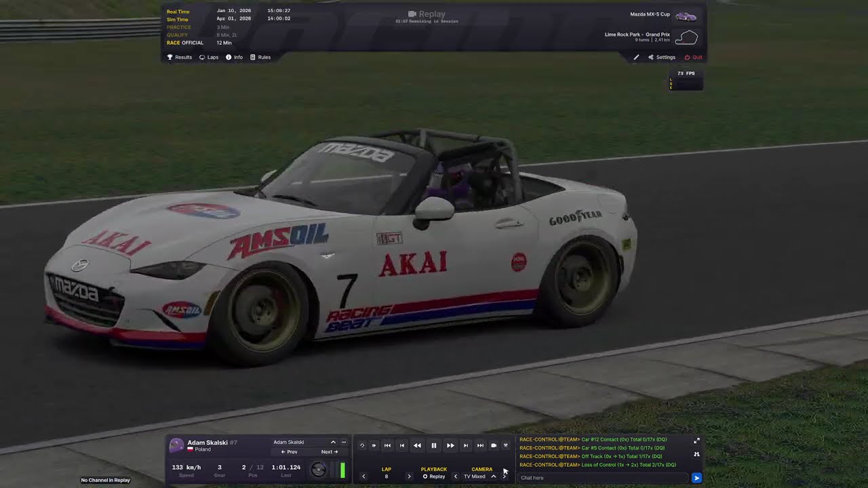Click Lime Rock Park - Grand Prix text
Image resolution: width=868 pixels, height=488 pixels.
[637, 35]
